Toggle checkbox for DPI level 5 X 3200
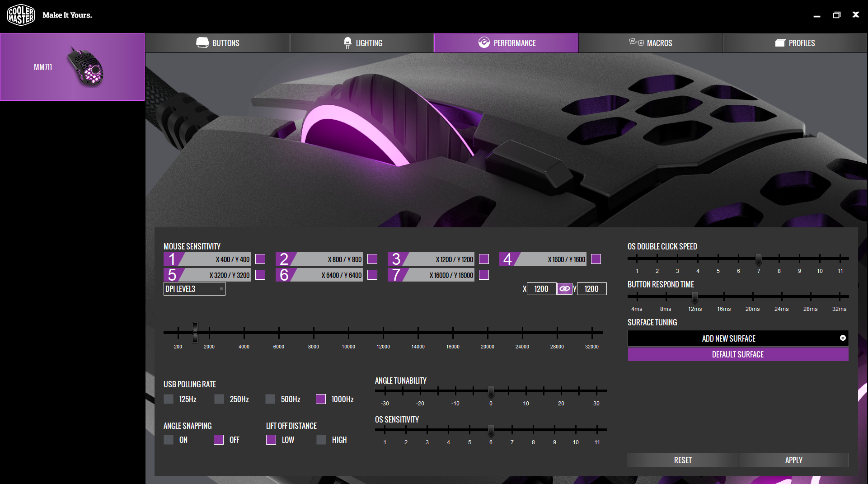The image size is (868, 484). [x=260, y=275]
